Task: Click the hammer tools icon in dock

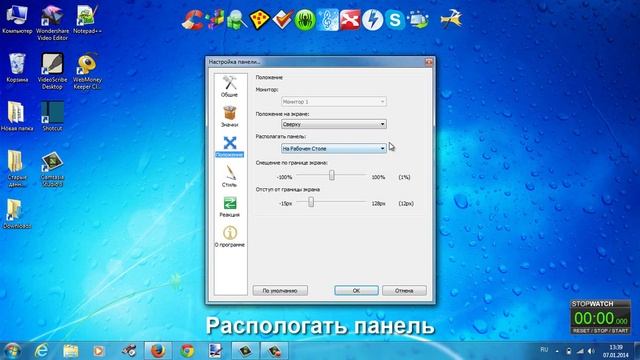Action: (x=451, y=20)
